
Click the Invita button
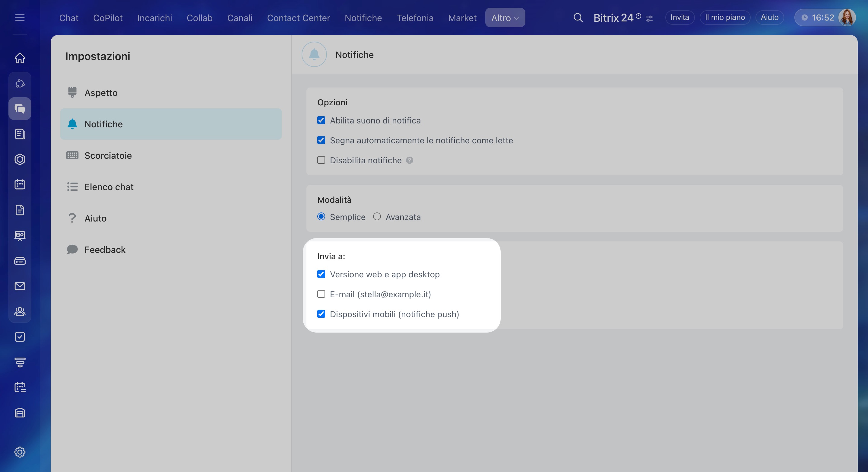(679, 18)
